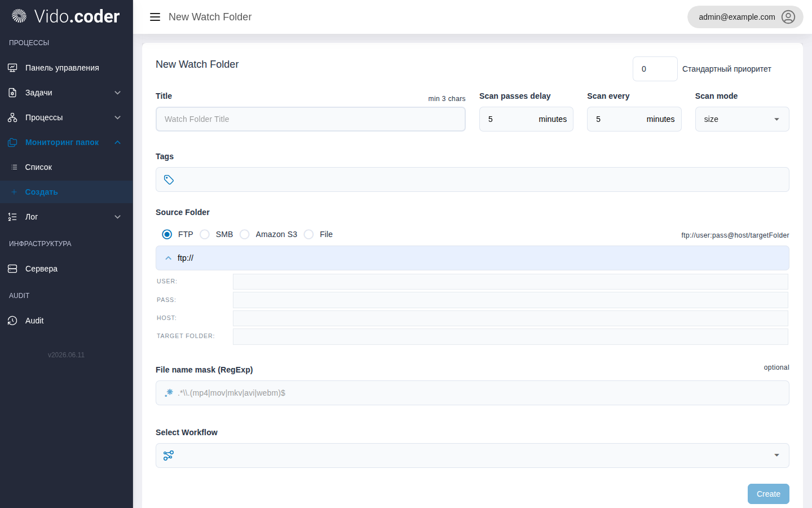Viewport: 812px width, 508px height.
Task: Open Панель управления menu item
Action: [x=67, y=68]
